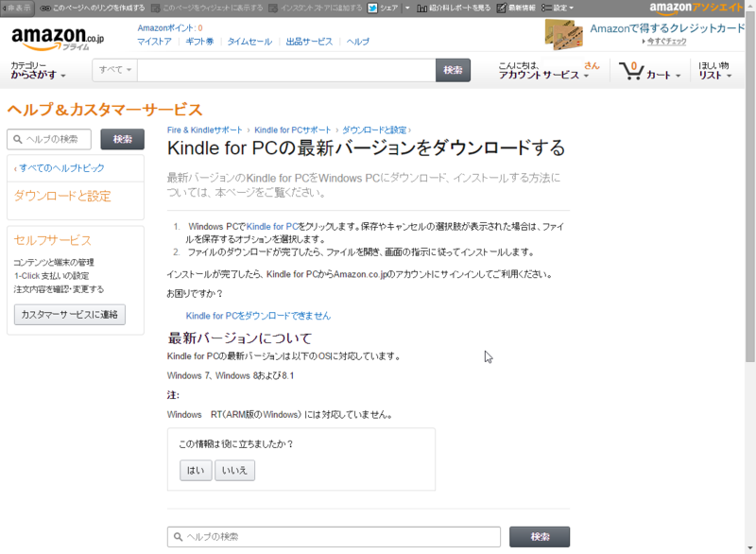Viewport: 756px width, 554px height.
Task: Click the magnifier icon in sidebar search
Action: [18, 139]
